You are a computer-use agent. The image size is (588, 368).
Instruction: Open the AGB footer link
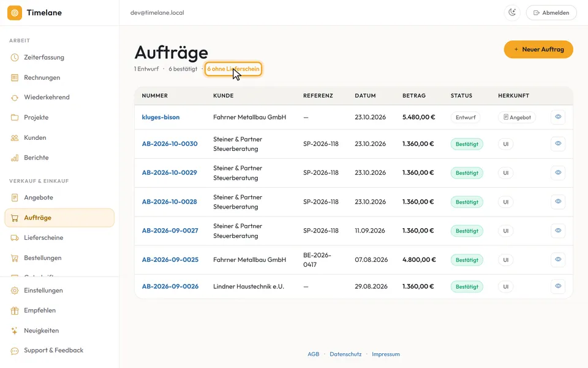point(314,354)
